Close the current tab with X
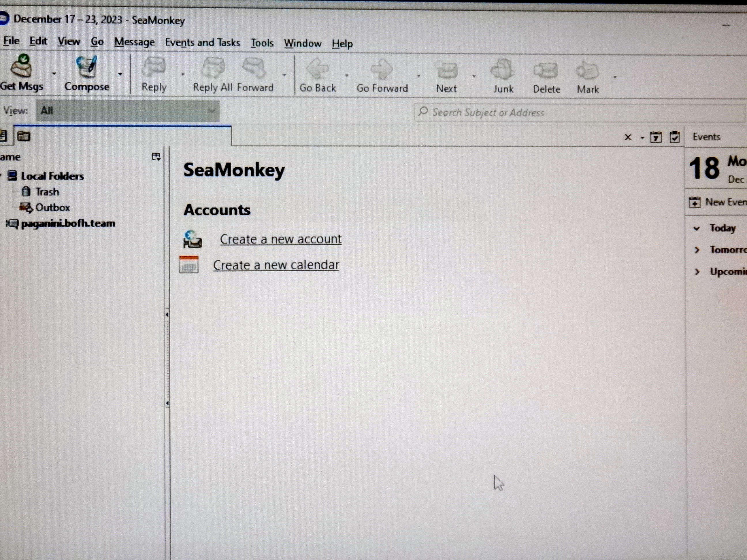747x560 pixels. (x=628, y=137)
